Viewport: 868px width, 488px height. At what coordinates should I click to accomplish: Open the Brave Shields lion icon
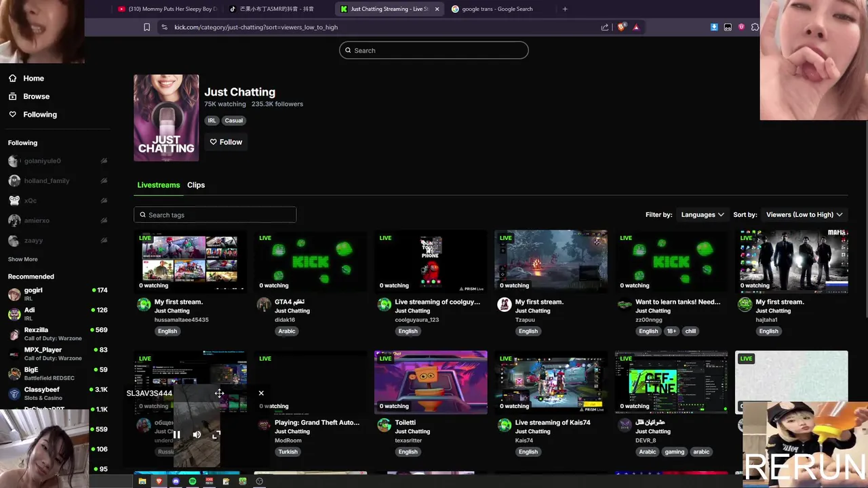pyautogui.click(x=621, y=27)
